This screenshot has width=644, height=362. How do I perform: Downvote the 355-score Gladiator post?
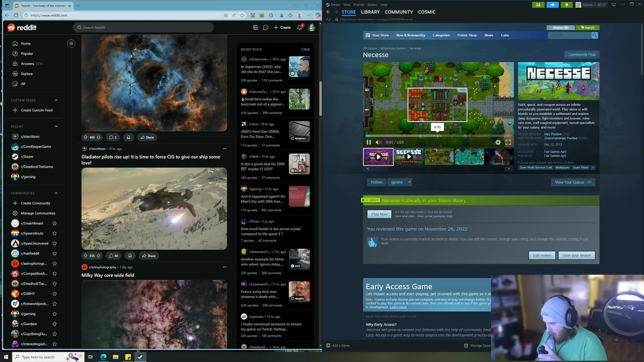pos(99,255)
